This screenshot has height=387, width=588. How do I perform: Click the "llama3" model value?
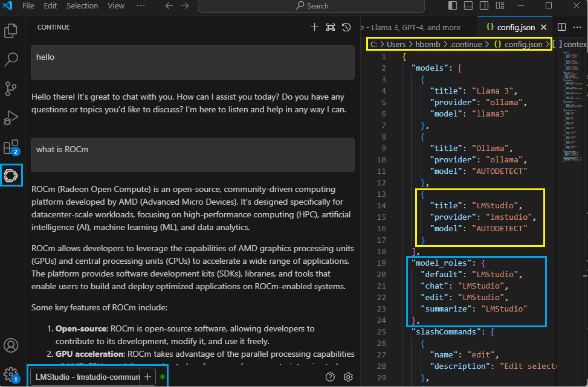coord(491,114)
